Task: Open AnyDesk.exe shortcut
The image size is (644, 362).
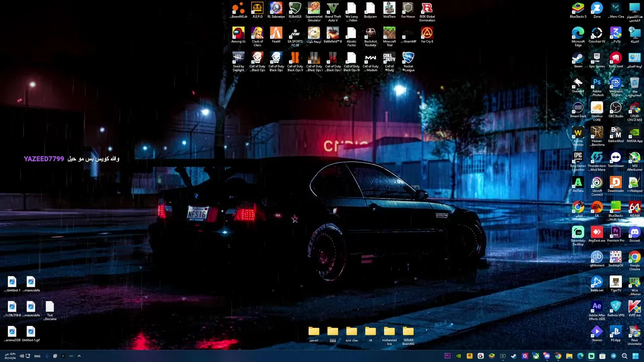Action: point(597,235)
